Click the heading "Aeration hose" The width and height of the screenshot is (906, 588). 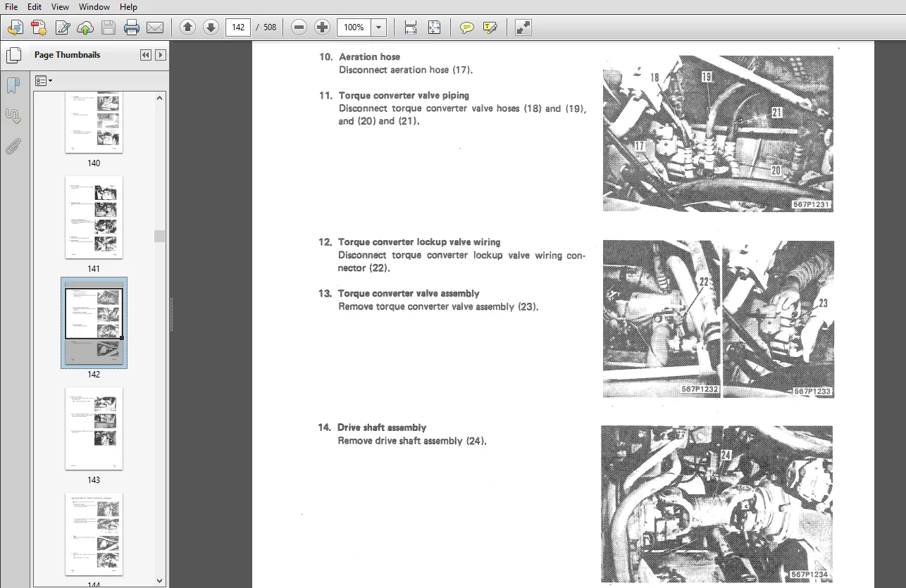point(369,56)
